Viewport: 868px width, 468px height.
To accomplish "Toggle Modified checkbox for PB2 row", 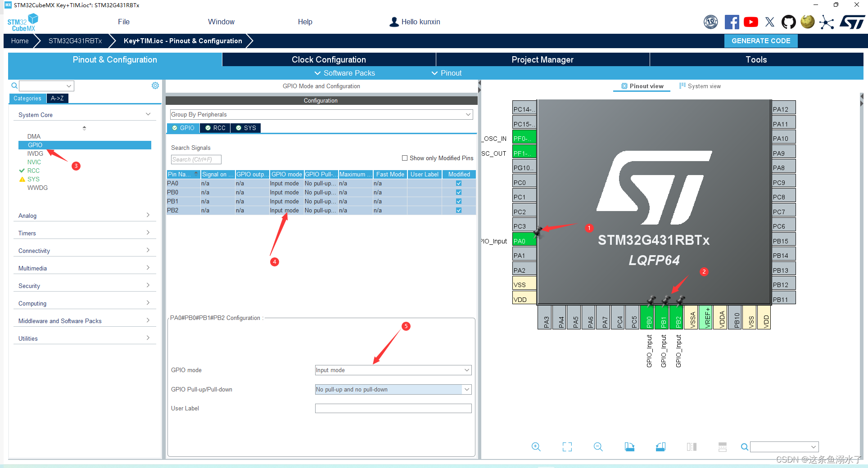I will [x=459, y=210].
